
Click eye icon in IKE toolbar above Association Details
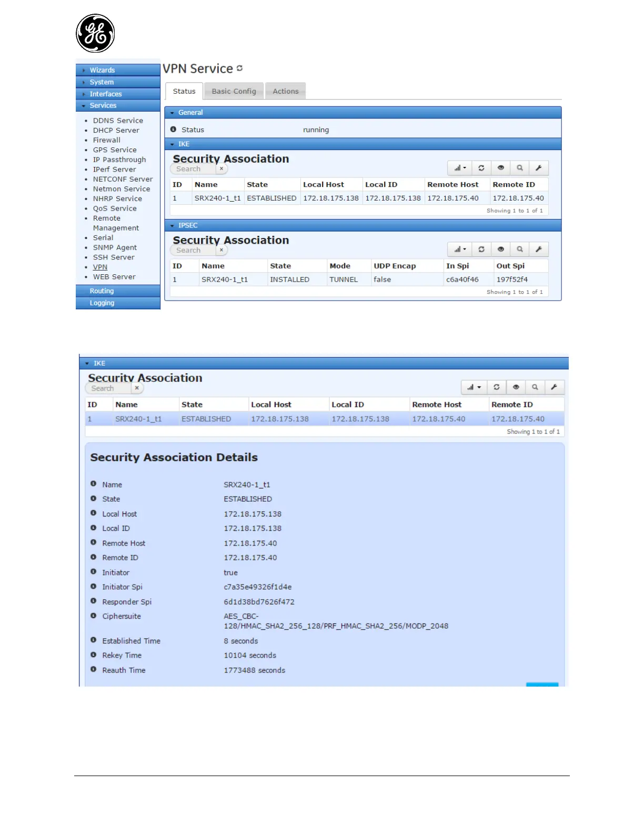tap(516, 388)
